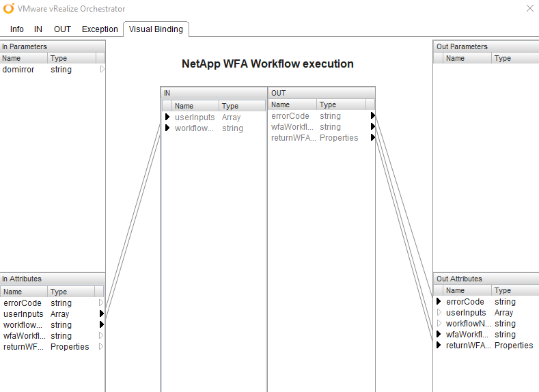The image size is (539, 392).
Task: Select userInputs name in IN box
Action: (x=195, y=117)
